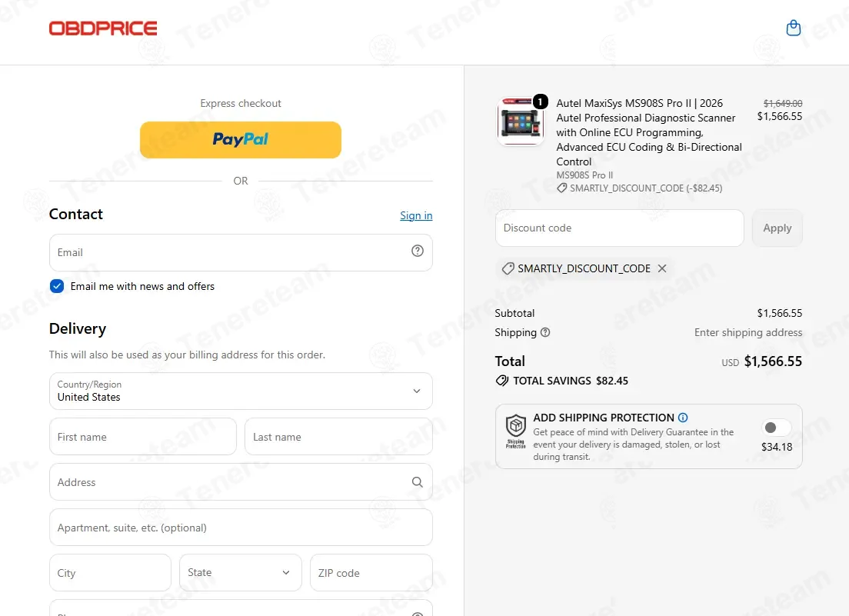The width and height of the screenshot is (849, 616).
Task: Click the Sign in link
Action: (x=416, y=215)
